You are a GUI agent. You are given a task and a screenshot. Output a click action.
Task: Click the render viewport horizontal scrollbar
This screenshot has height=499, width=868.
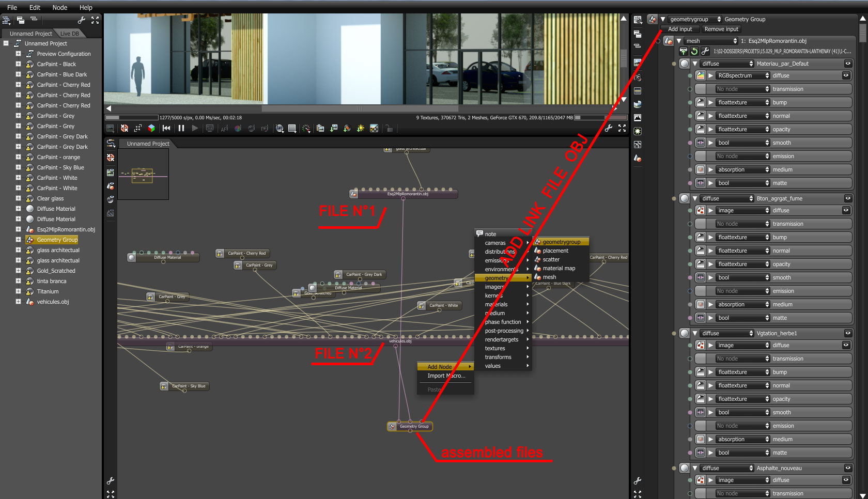359,108
